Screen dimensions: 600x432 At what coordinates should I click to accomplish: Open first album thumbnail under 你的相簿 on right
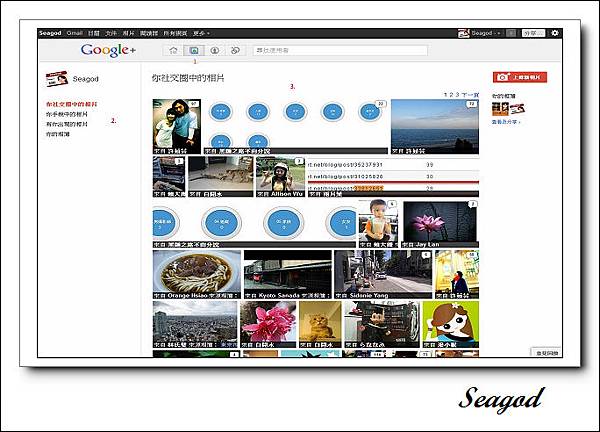coord(500,109)
